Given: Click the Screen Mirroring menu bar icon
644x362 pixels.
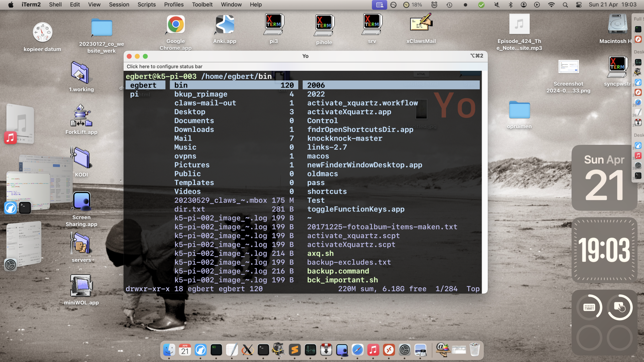Looking at the screenshot, I should click(x=379, y=5).
